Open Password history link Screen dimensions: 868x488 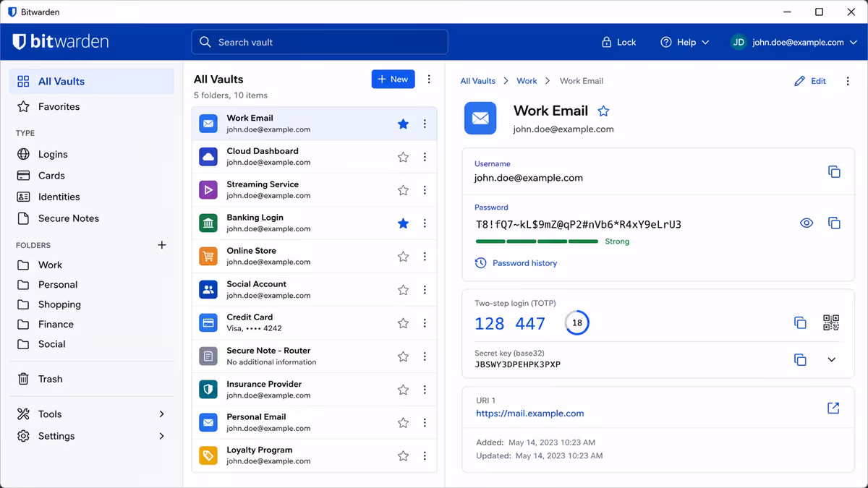click(x=524, y=263)
